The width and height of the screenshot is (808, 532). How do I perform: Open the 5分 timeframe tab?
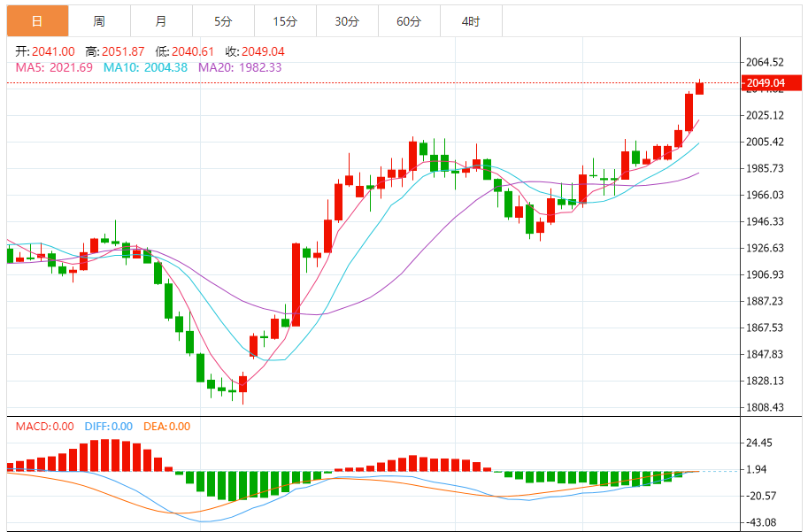(x=223, y=21)
